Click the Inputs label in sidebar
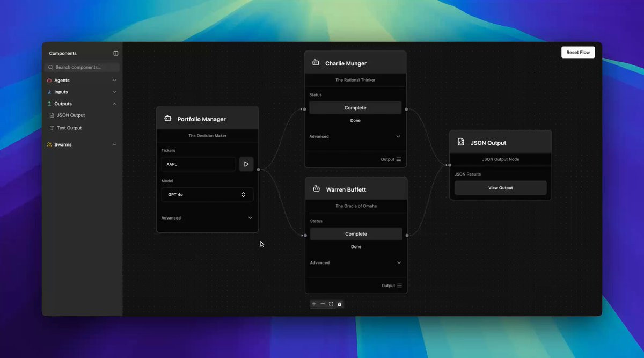This screenshot has width=644, height=358. pyautogui.click(x=61, y=92)
